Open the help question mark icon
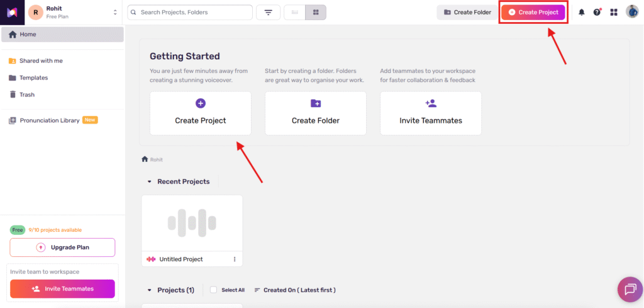The height and width of the screenshot is (308, 644). point(597,13)
